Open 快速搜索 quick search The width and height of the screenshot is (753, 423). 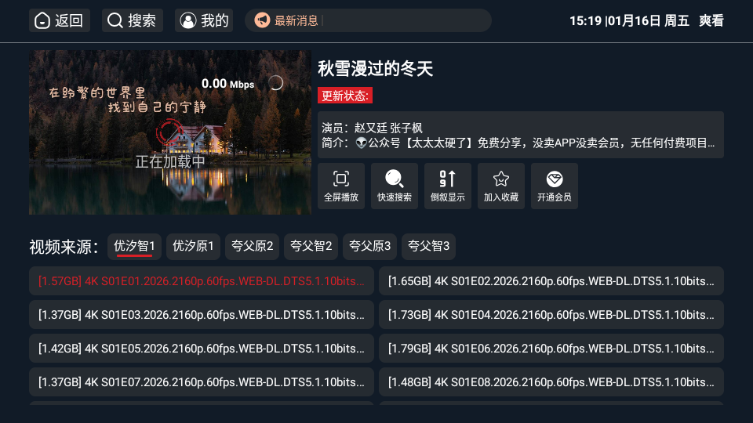pyautogui.click(x=394, y=186)
